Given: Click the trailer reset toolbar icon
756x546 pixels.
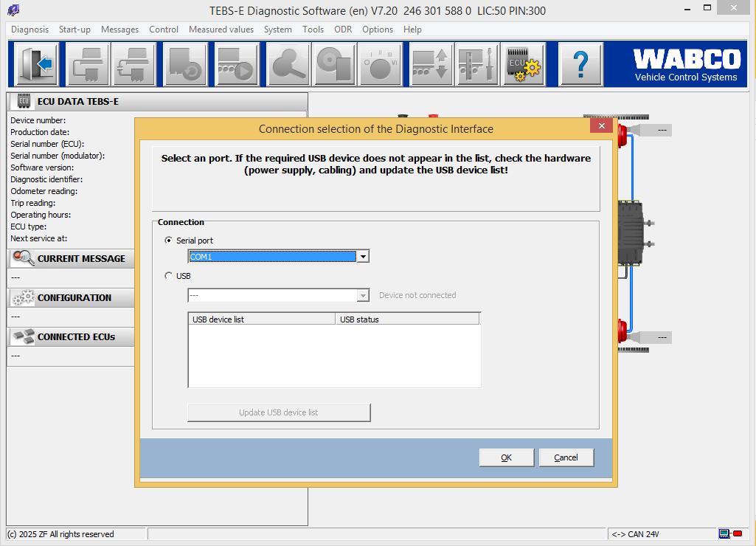Looking at the screenshot, I should (x=186, y=64).
